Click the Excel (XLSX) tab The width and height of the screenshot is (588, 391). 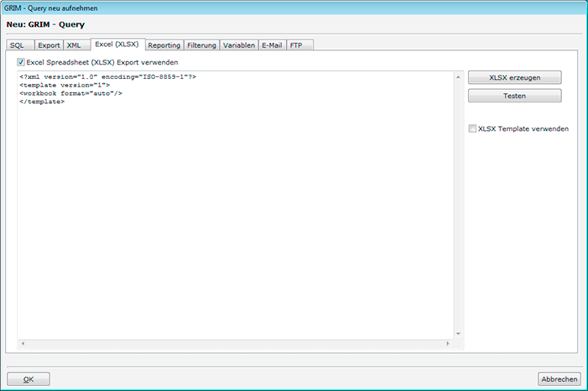tap(117, 44)
